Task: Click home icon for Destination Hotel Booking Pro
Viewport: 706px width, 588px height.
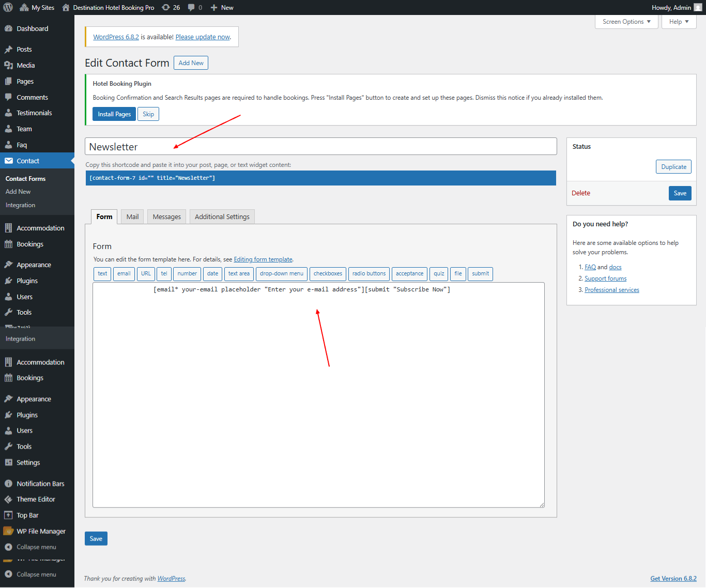Action: tap(66, 7)
